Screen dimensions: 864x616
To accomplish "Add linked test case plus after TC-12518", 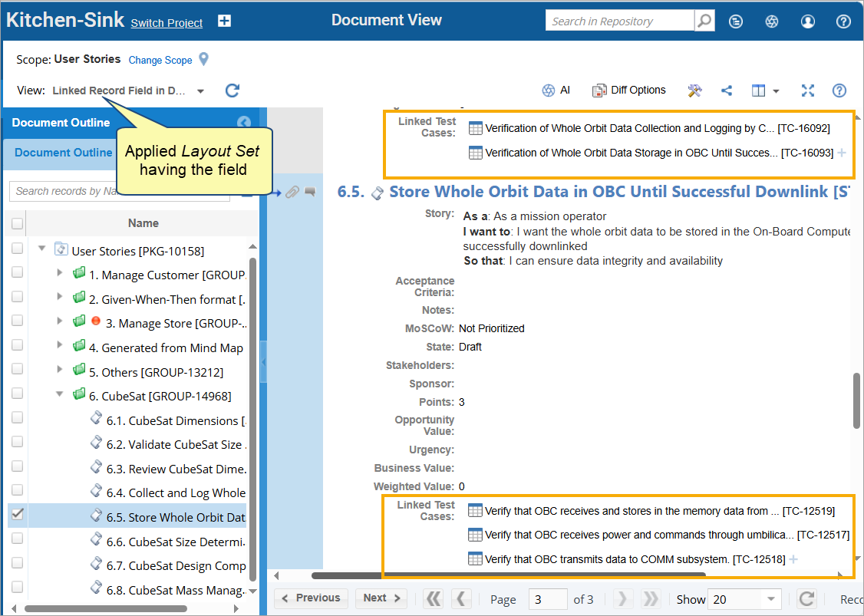I will (793, 559).
